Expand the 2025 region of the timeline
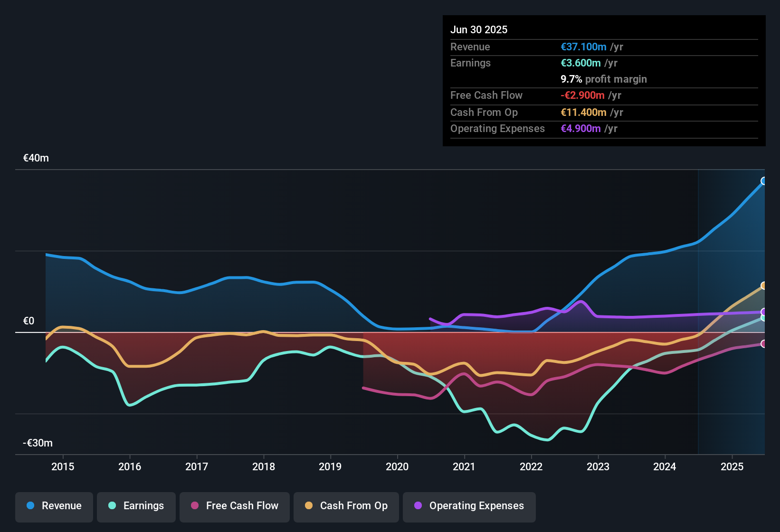Screen dimensions: 780x532 click(732, 467)
